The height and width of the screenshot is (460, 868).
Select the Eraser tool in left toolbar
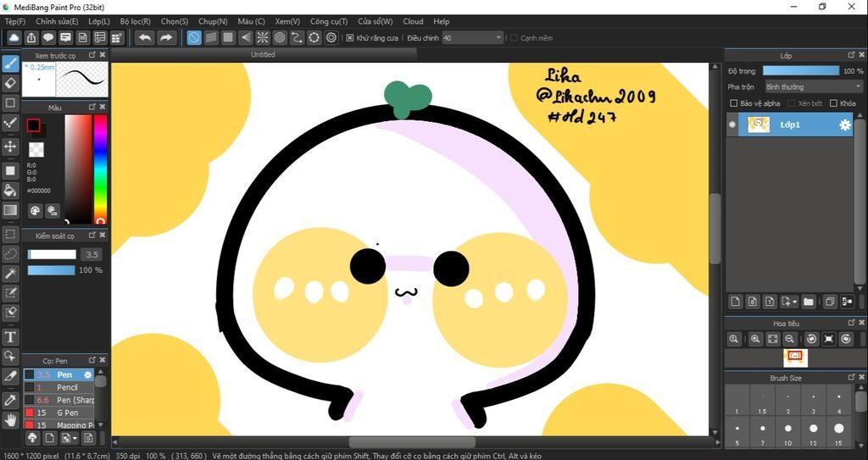pyautogui.click(x=10, y=83)
